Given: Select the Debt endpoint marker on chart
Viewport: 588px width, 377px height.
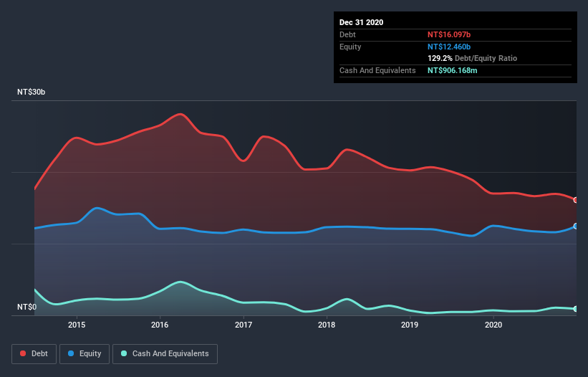Looking at the screenshot, I should (x=576, y=200).
